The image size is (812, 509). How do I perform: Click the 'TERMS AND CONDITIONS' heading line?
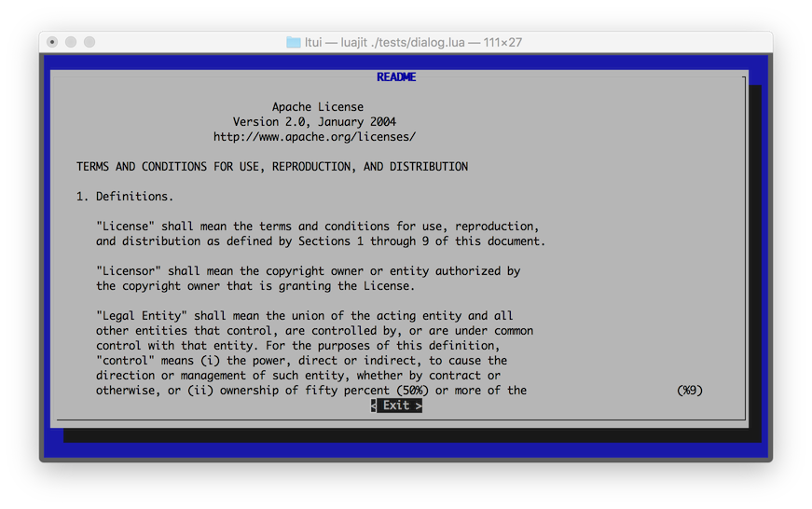pyautogui.click(x=272, y=167)
